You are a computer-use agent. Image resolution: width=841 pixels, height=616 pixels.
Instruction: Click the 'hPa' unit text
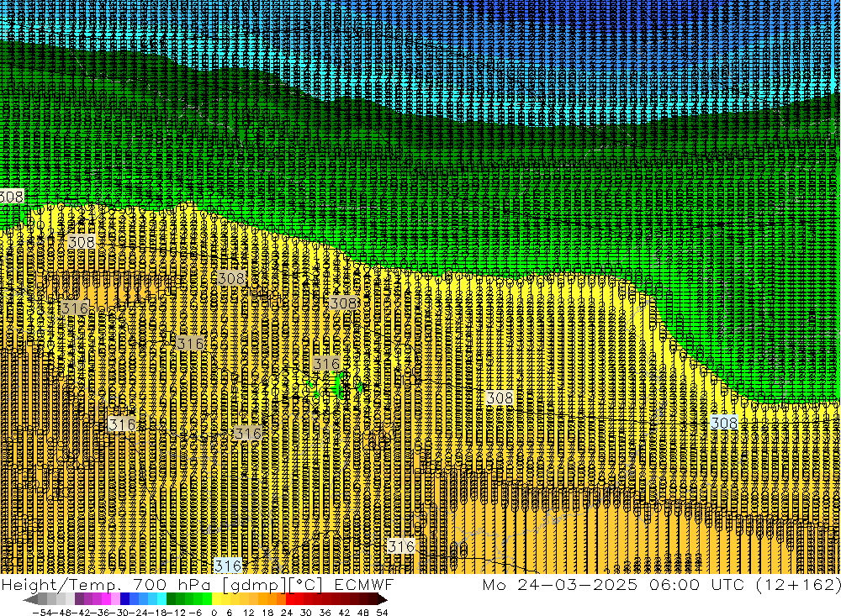click(x=193, y=584)
